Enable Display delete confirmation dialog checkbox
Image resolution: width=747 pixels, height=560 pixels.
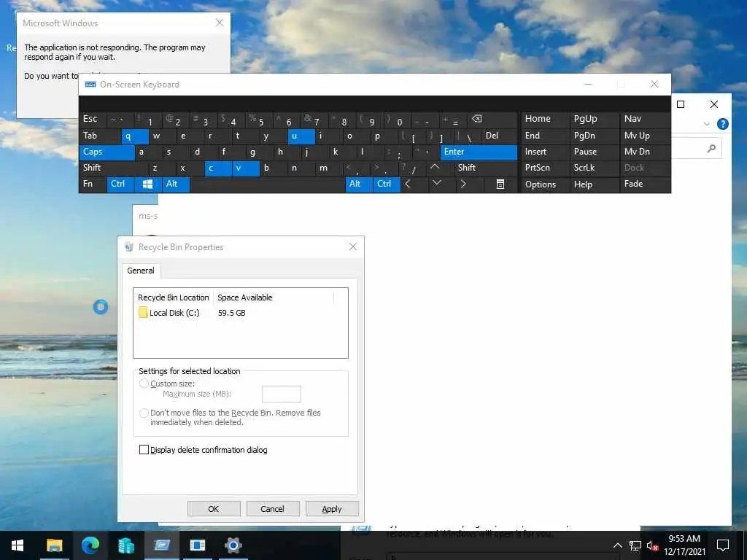[x=144, y=449]
